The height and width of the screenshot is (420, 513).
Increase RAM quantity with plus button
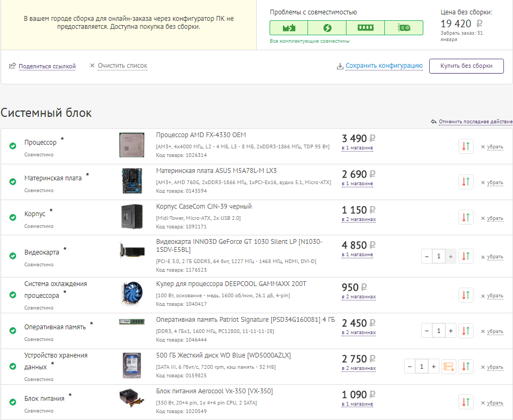451,331
